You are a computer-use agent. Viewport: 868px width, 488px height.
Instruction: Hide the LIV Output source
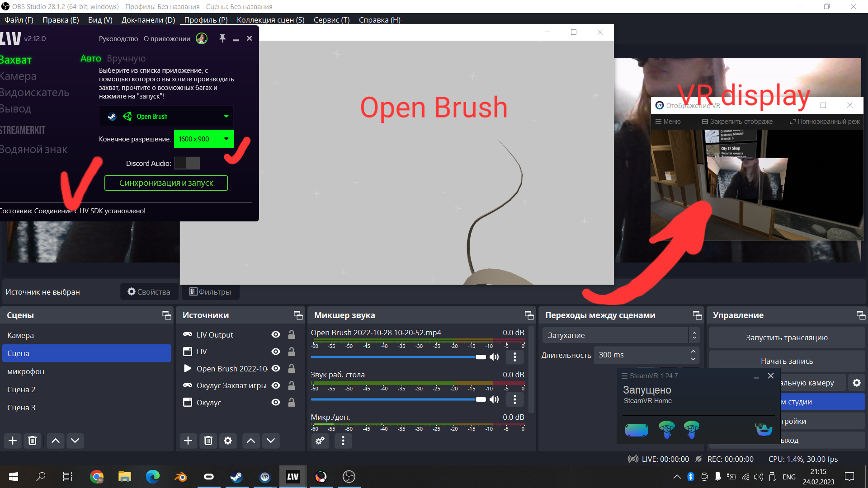pos(276,335)
